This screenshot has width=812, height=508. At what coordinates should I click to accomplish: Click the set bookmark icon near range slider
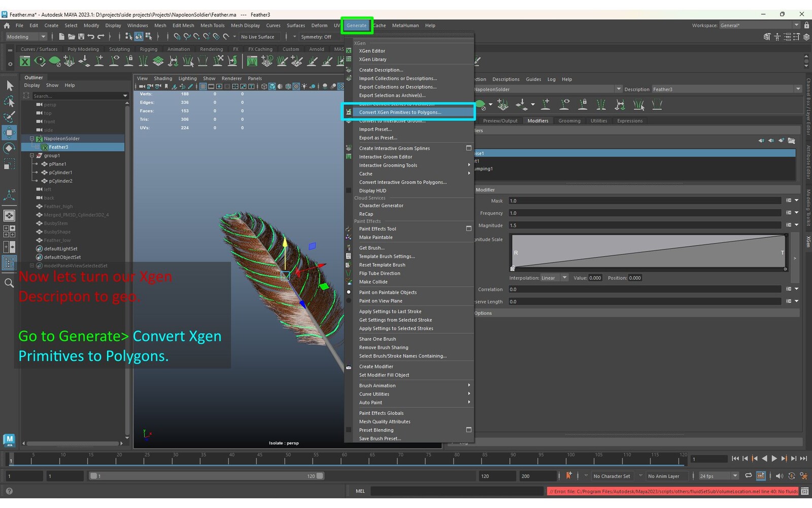click(569, 476)
